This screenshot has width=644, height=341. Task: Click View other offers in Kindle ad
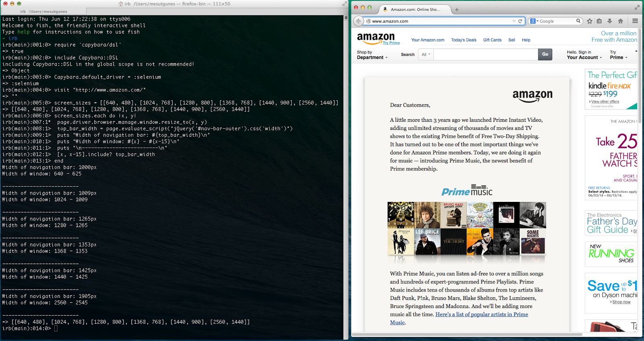click(605, 102)
